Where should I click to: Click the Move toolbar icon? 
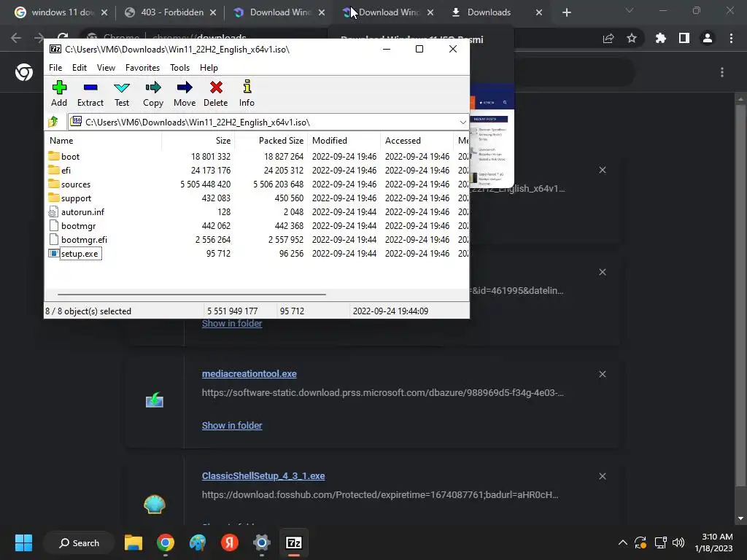pyautogui.click(x=185, y=93)
